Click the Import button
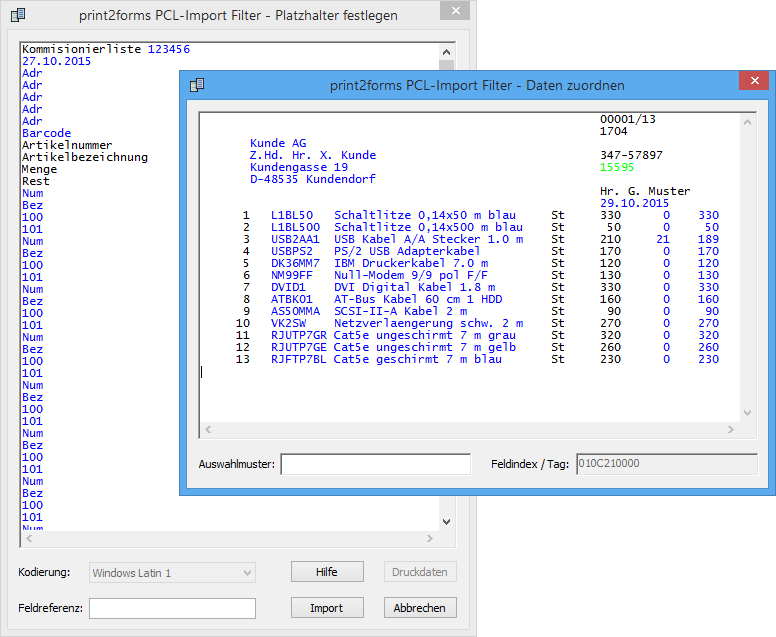Screen dimensions: 776x637 326,608
